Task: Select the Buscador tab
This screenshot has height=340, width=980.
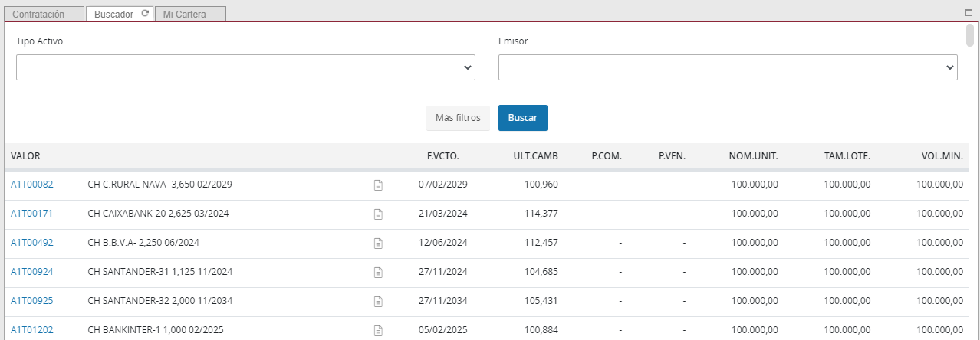Action: coord(119,15)
